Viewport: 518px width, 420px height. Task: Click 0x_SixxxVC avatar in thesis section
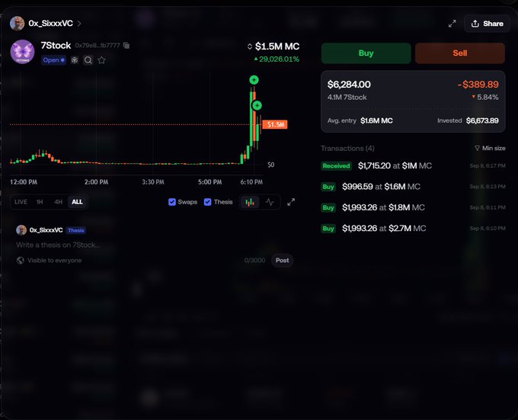point(21,230)
